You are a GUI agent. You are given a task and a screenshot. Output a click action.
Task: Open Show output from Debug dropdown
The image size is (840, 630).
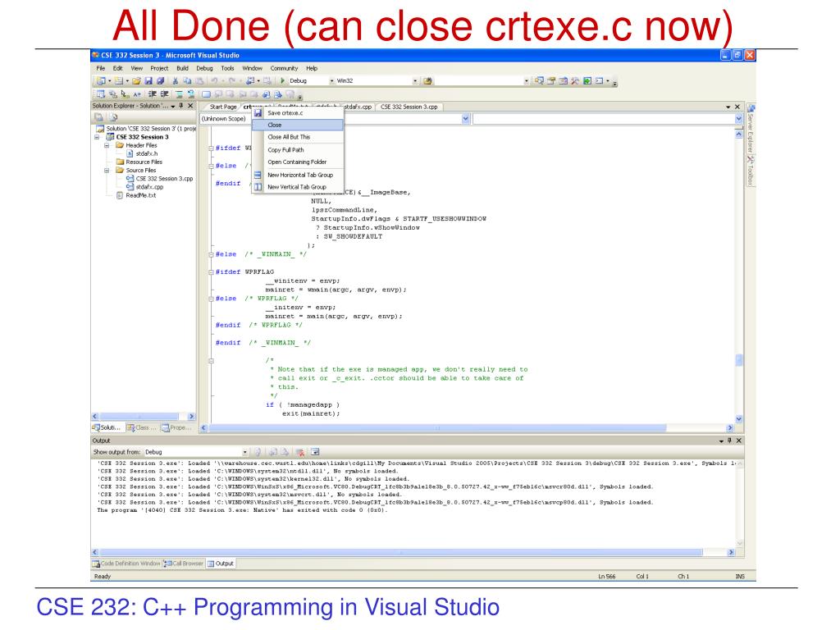click(244, 452)
